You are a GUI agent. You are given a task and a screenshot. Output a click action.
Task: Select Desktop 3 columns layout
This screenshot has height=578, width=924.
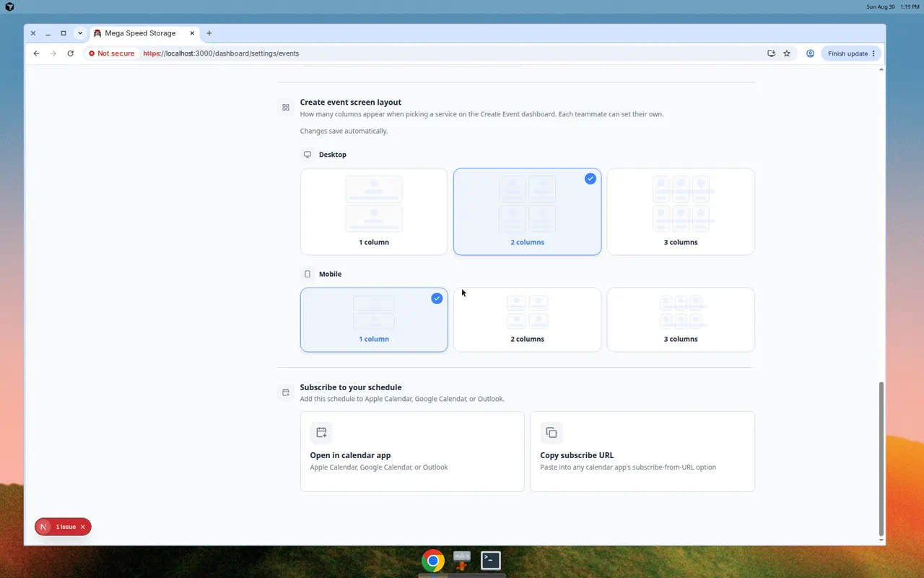point(681,212)
